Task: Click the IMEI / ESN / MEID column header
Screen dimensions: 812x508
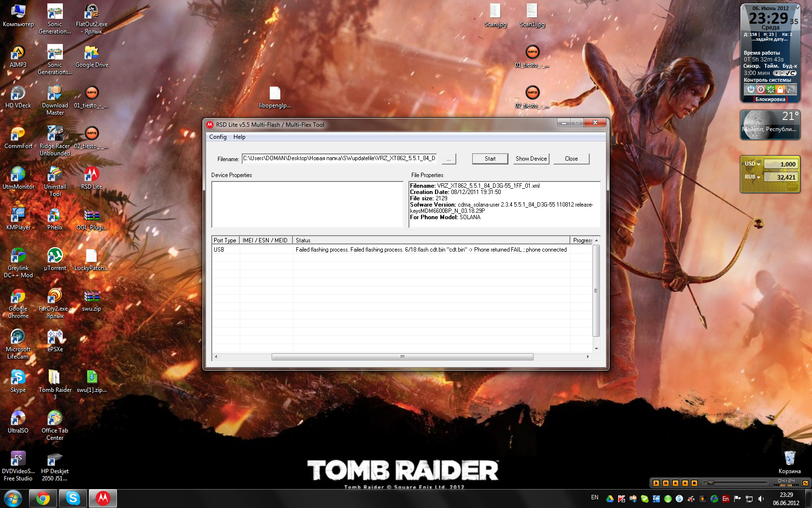Action: pos(266,240)
